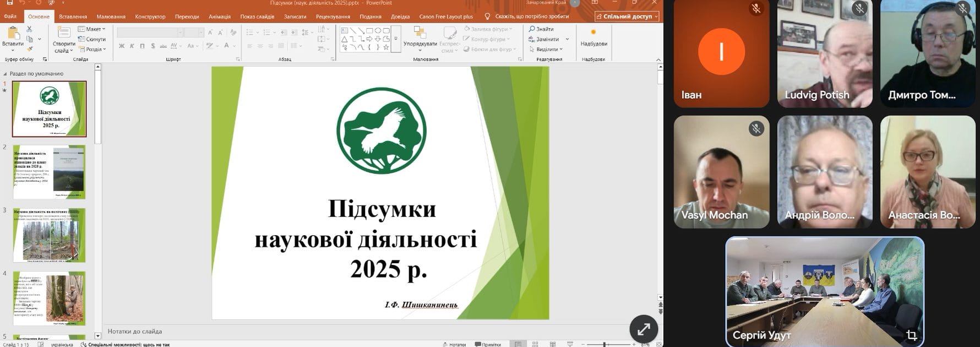Viewport: 980px width, 347px height.
Task: Toggle the Comments (Примітки) pane in status bar
Action: tap(487, 344)
